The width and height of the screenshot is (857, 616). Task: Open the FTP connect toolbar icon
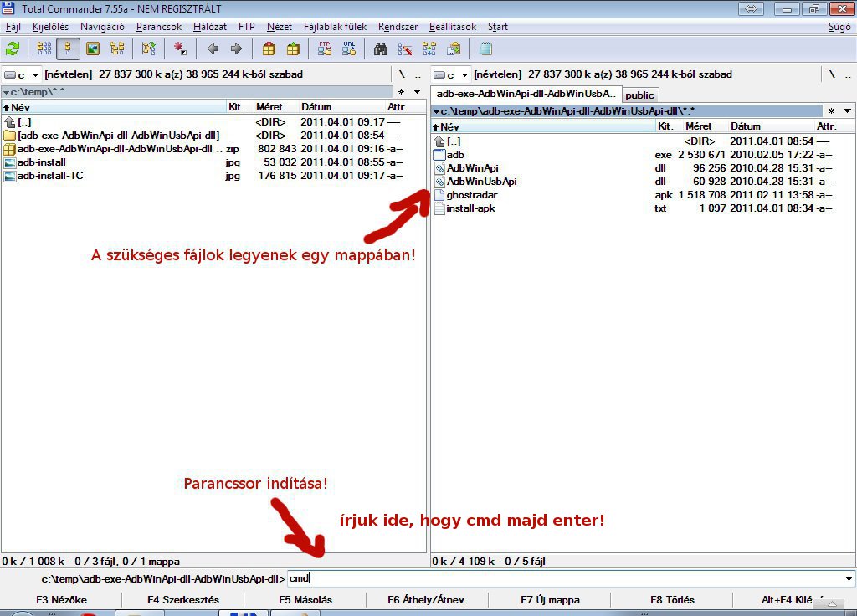click(x=325, y=49)
